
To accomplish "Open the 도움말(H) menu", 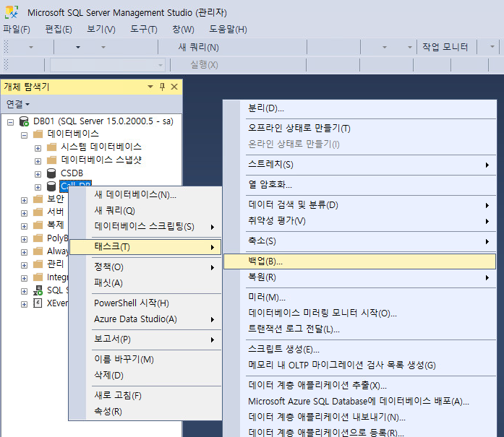I will 228,30.
